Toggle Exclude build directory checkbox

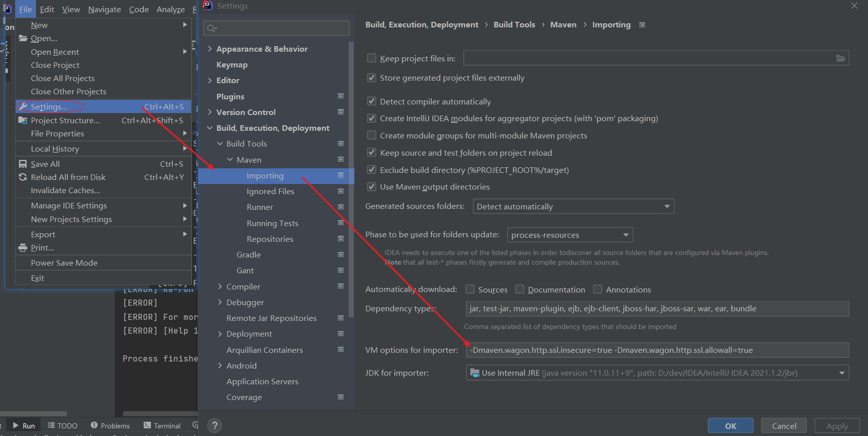tap(371, 170)
